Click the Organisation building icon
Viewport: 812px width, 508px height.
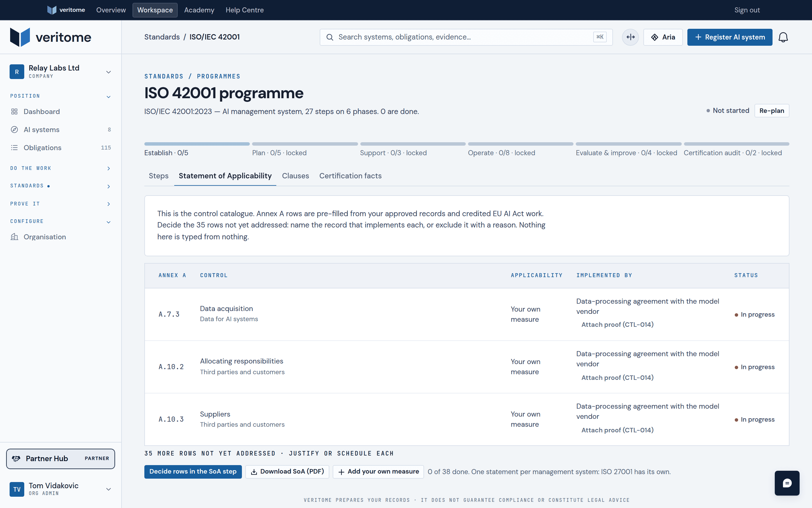pyautogui.click(x=14, y=237)
